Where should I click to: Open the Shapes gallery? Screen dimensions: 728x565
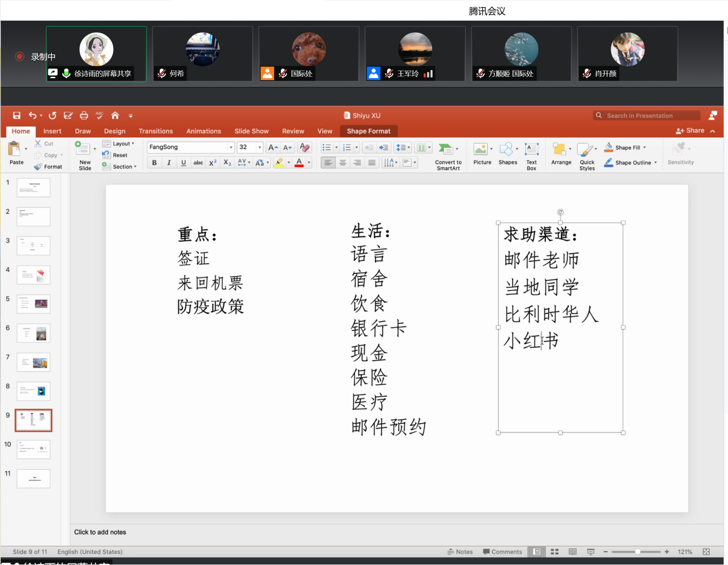click(x=507, y=154)
